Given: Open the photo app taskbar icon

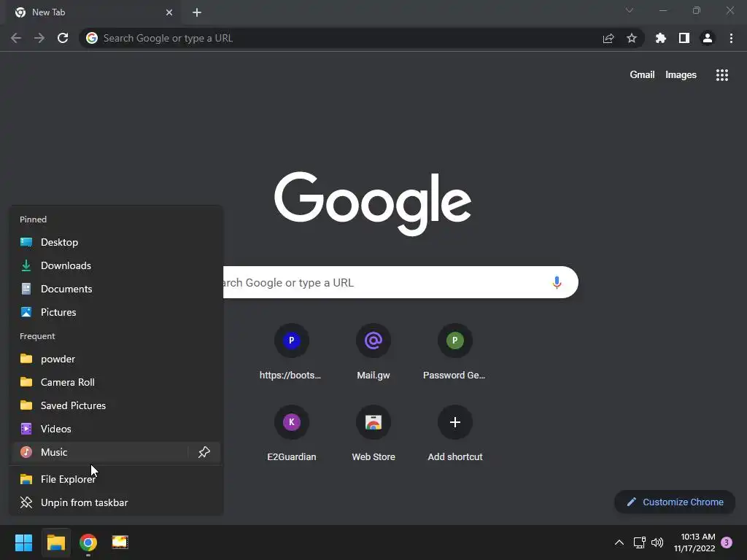Looking at the screenshot, I should click(120, 542).
